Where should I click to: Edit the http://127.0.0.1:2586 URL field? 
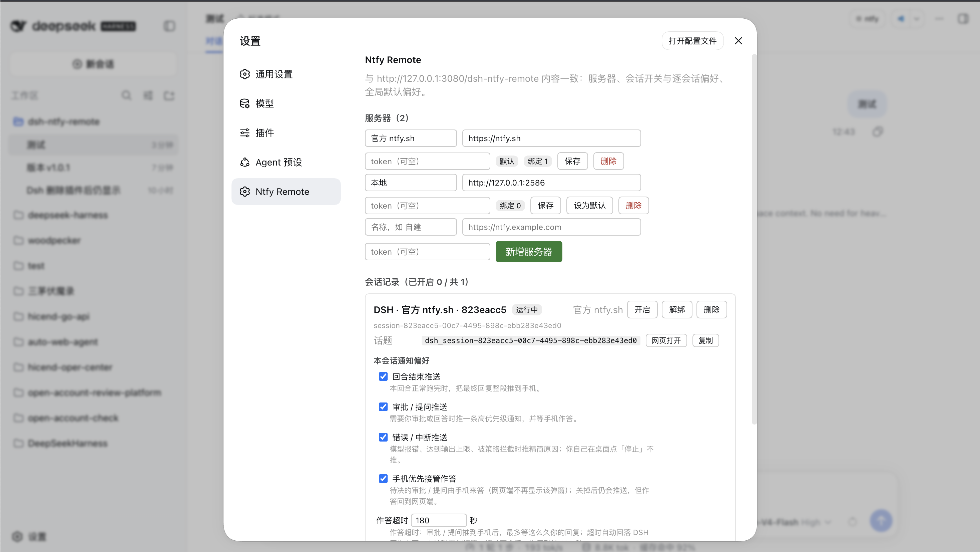(551, 183)
